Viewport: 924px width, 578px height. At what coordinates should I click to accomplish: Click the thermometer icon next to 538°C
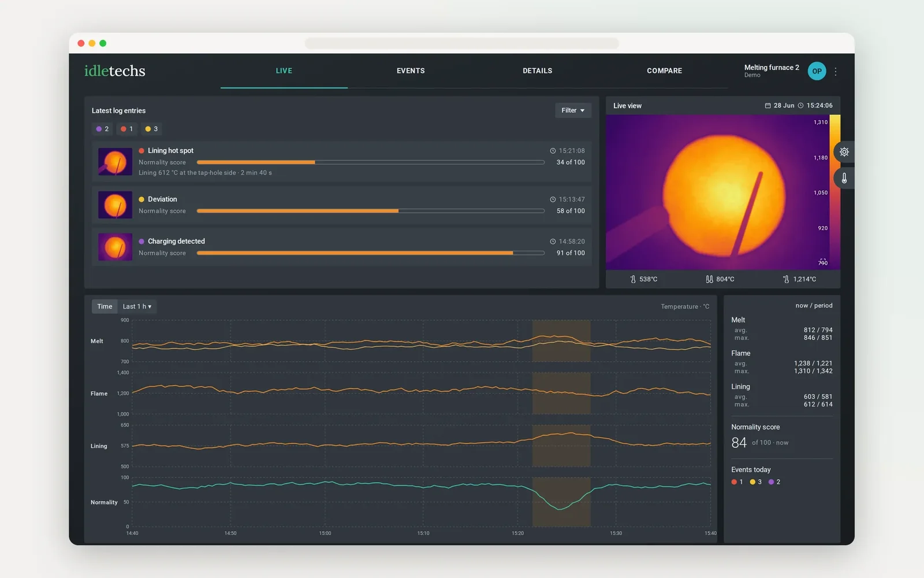pyautogui.click(x=633, y=279)
